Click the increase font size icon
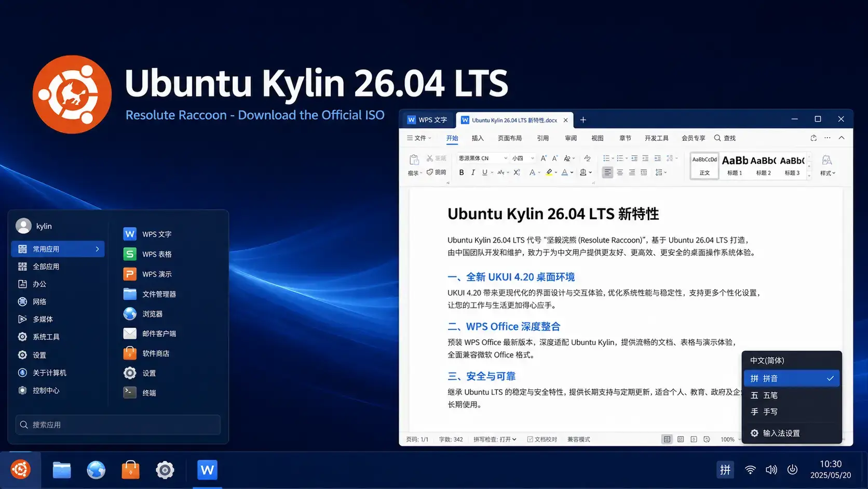 tap(544, 158)
